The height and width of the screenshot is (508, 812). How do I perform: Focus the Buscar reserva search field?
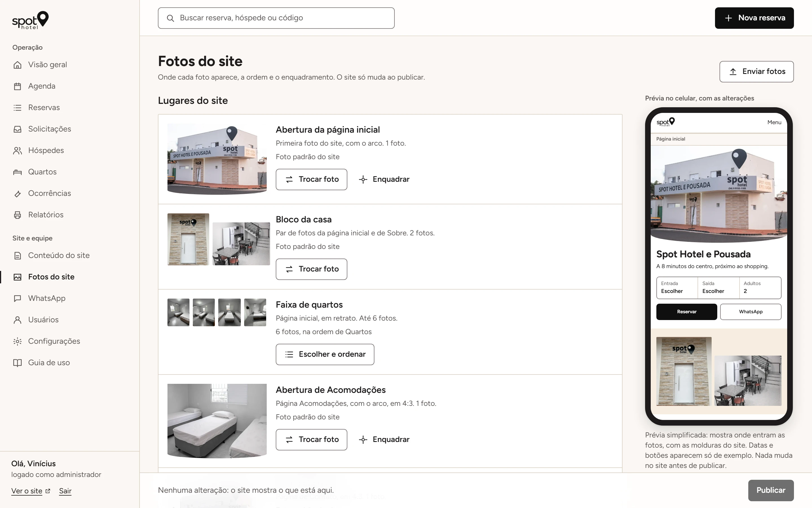tap(276, 18)
